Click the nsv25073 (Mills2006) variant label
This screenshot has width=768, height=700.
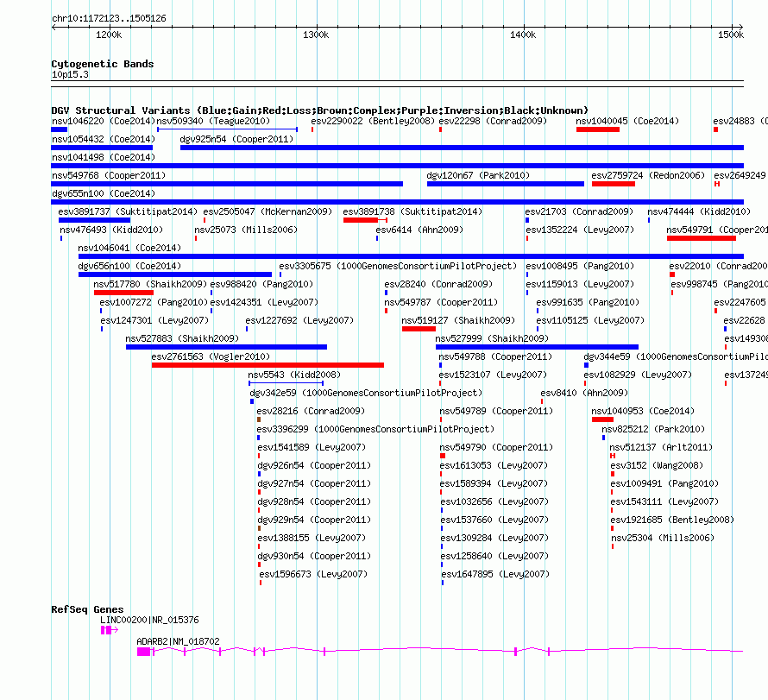[246, 230]
